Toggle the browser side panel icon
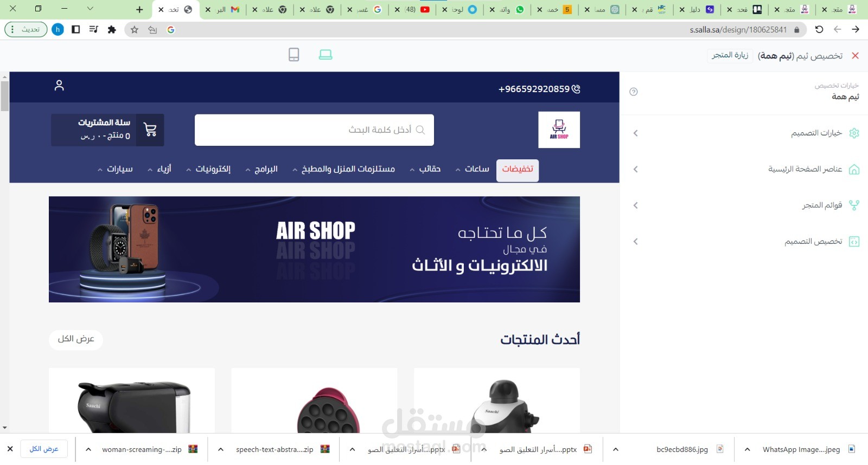 click(76, 30)
